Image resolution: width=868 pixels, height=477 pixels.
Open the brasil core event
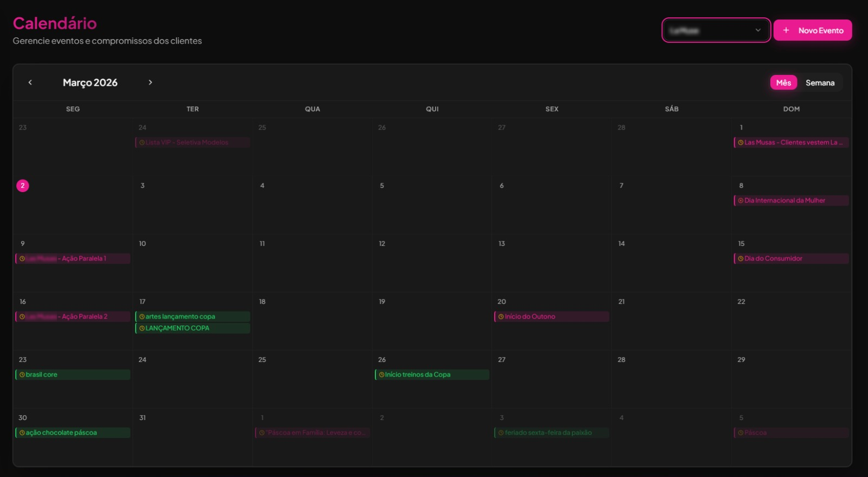point(73,374)
